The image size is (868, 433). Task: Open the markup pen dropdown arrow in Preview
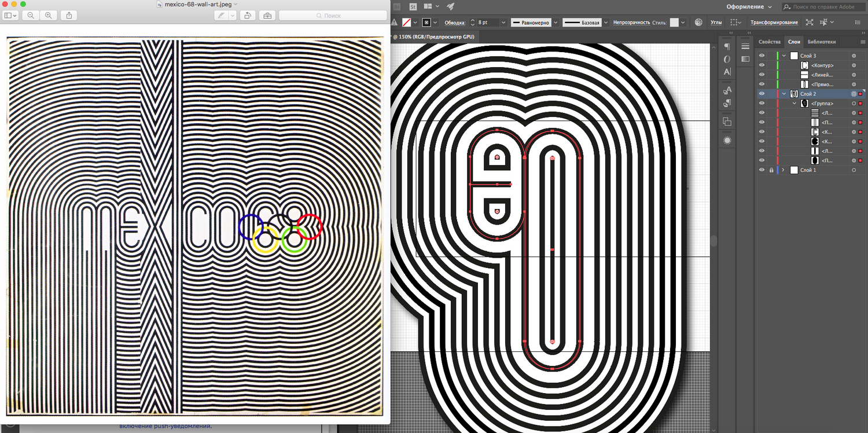[x=232, y=16]
